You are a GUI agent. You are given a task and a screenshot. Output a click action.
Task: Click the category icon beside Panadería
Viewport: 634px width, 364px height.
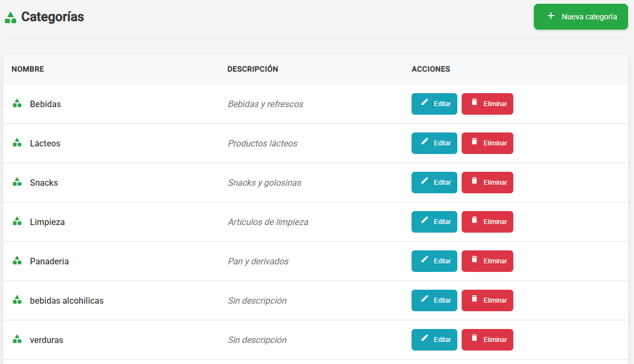[x=17, y=261]
